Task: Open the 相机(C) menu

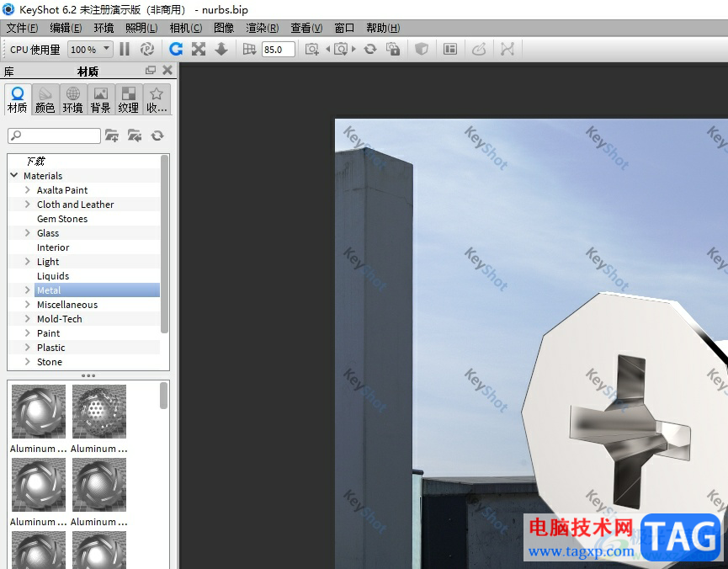Action: tap(186, 28)
